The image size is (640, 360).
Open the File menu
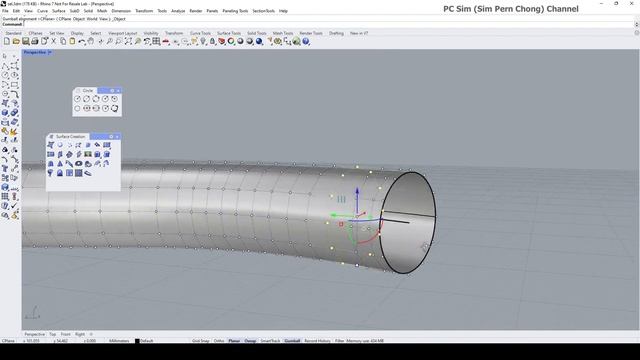click(5, 11)
